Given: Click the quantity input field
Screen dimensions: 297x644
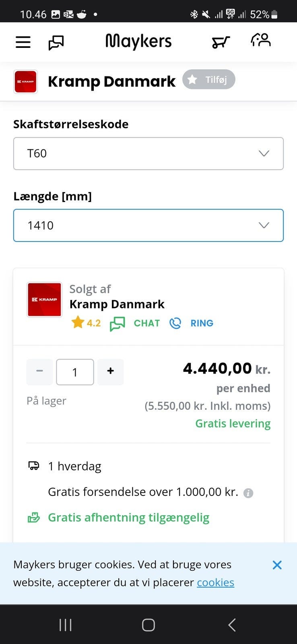Looking at the screenshot, I should click(x=75, y=372).
